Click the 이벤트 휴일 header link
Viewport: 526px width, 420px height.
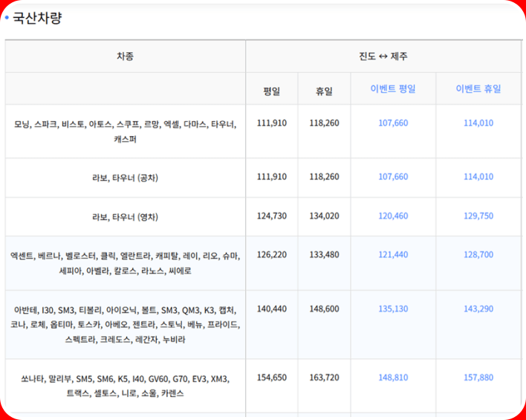tap(478, 88)
